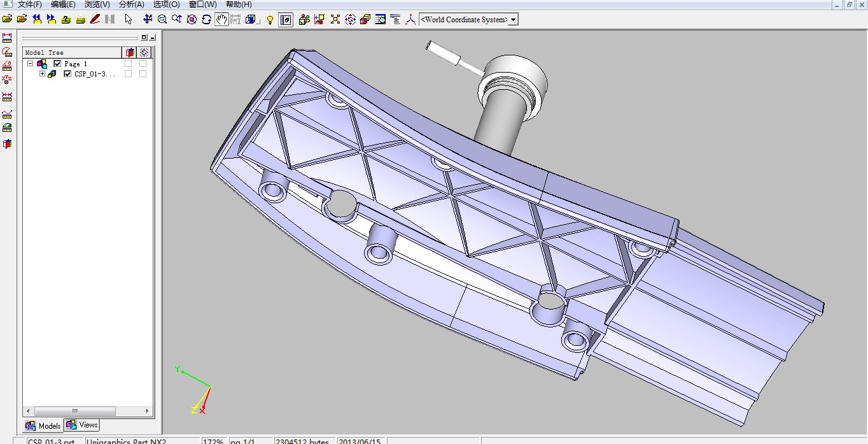Select the CSP_01-3 tree item
Viewport: 868px width, 444px height.
pyautogui.click(x=95, y=74)
